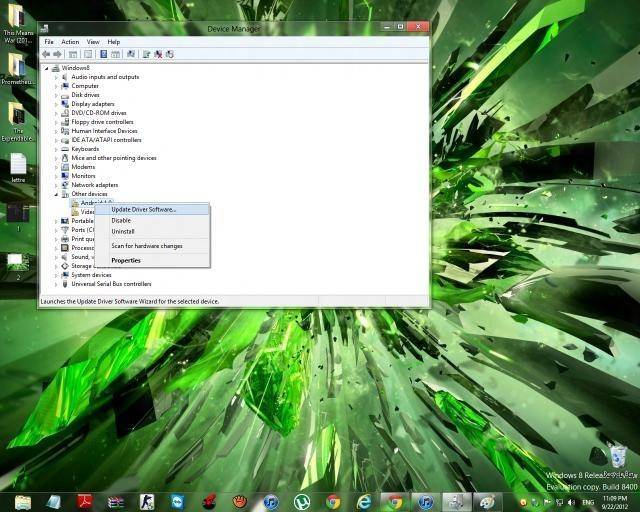Image resolution: width=640 pixels, height=512 pixels.
Task: Open TeamViewer from taskbar
Action: tap(178, 502)
